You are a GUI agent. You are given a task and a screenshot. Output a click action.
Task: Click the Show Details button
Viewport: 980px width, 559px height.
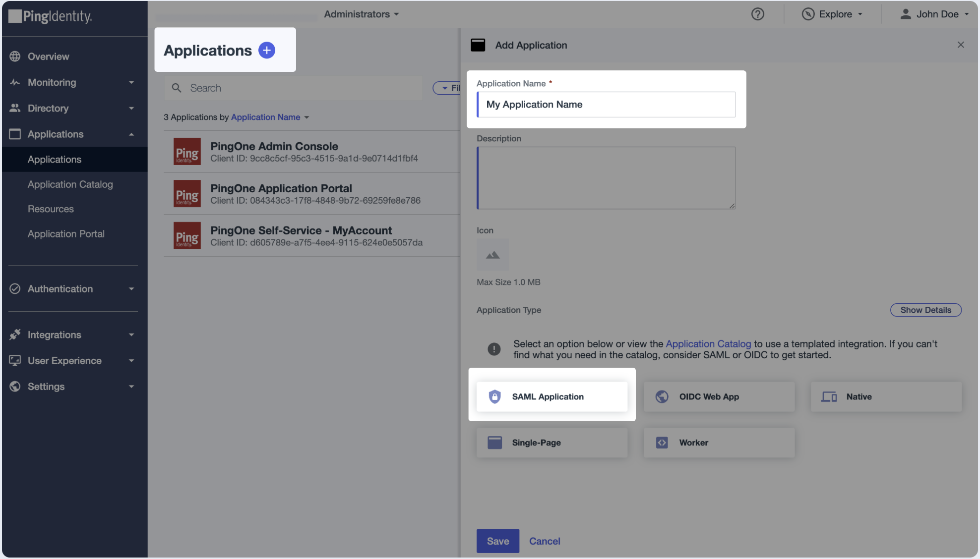pos(925,310)
